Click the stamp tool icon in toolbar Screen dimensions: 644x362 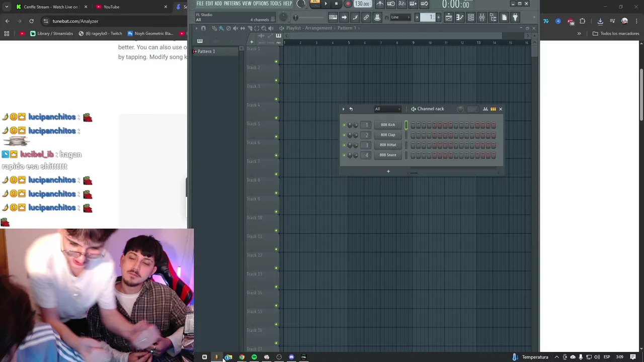(x=377, y=18)
